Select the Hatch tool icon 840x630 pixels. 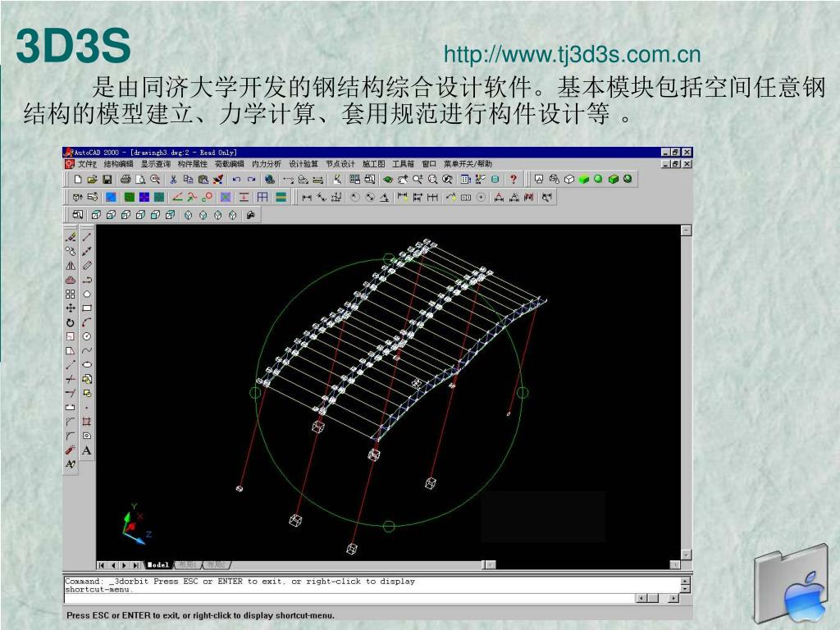(87, 422)
